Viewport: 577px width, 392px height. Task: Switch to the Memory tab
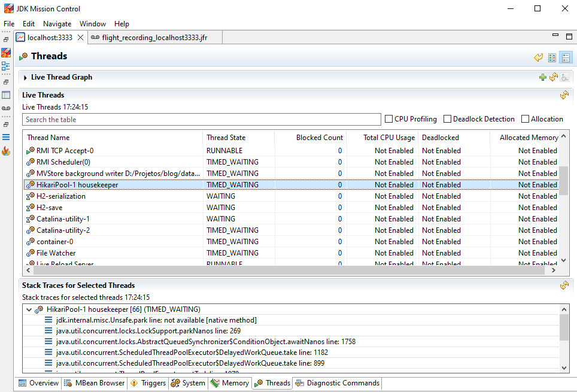[230, 383]
